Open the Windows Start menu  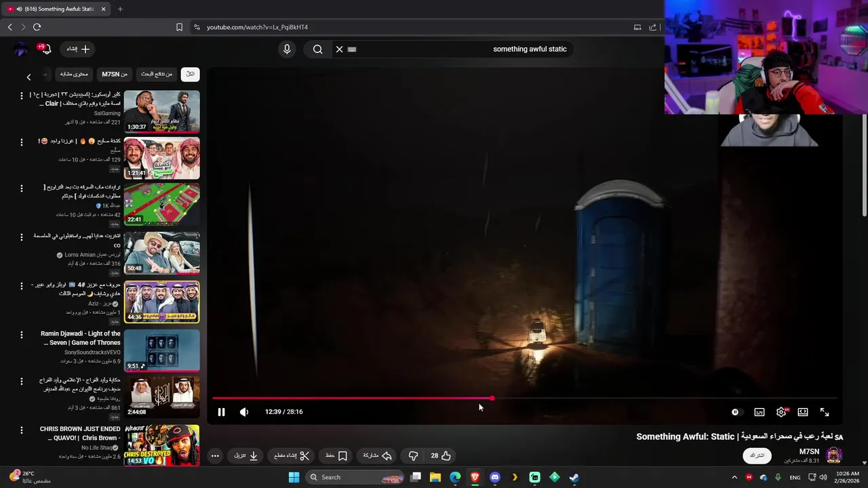294,477
